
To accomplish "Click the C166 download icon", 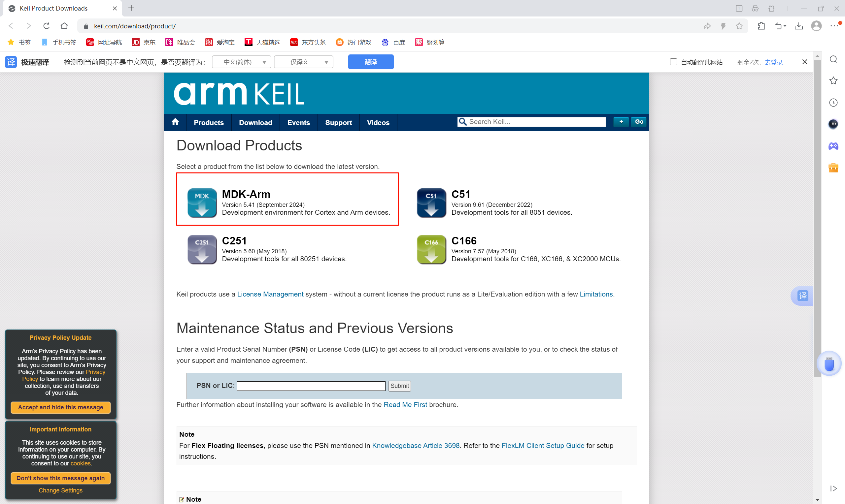I will [x=431, y=249].
